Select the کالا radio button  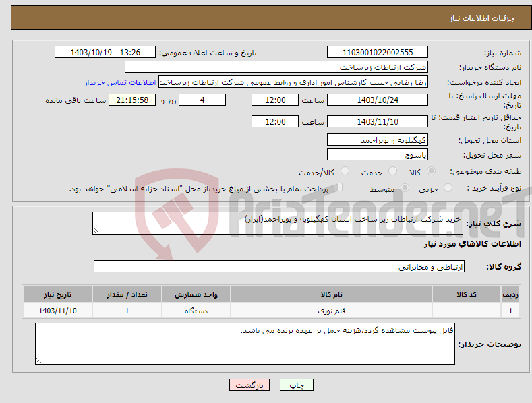tap(431, 171)
